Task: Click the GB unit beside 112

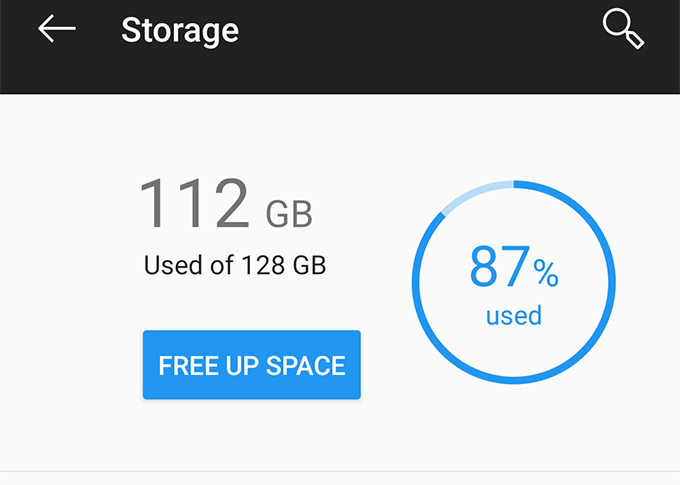Action: [x=289, y=213]
